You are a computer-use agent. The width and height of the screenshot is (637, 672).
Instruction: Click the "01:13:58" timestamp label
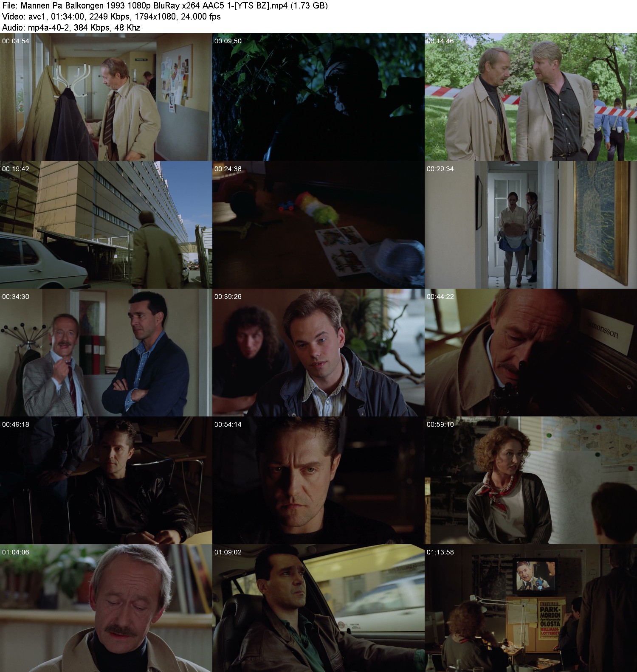440,552
